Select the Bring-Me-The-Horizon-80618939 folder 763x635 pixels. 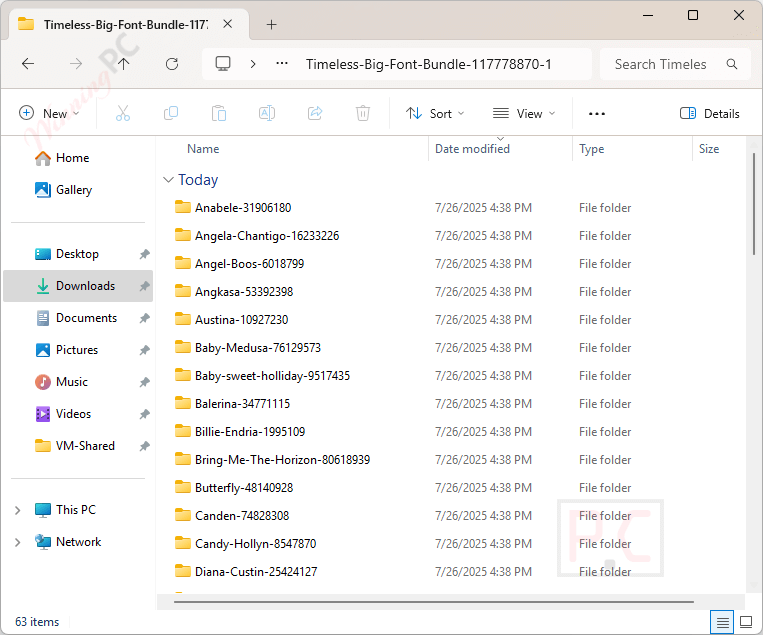point(282,460)
